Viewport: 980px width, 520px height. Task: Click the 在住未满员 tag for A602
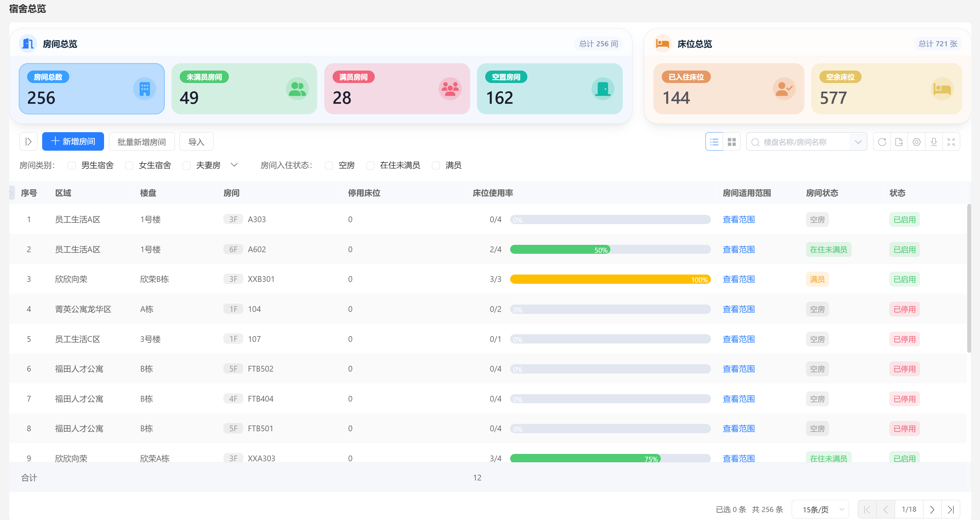point(829,250)
